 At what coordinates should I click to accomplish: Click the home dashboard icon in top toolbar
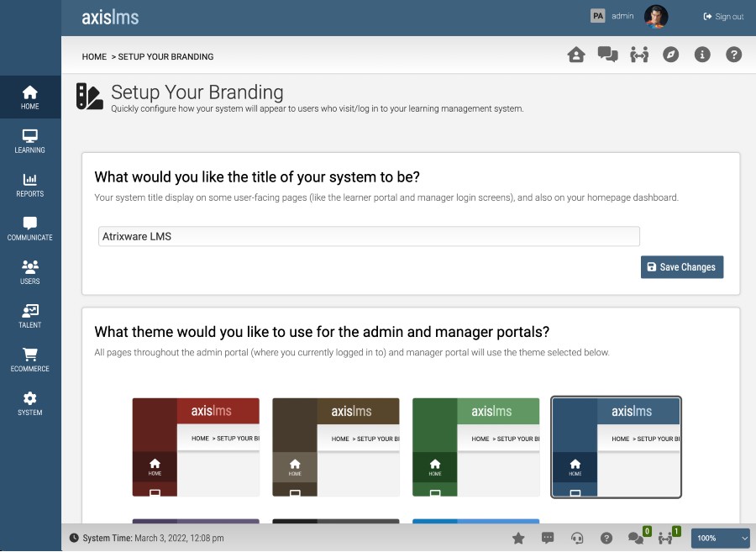click(x=576, y=55)
